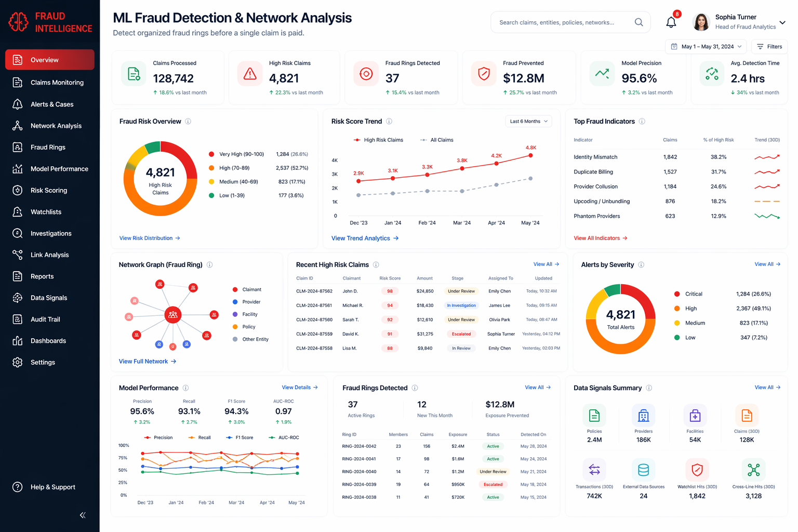This screenshot has height=532, width=798.
Task: Click the 4.8K May '24 data point
Action: [530, 155]
